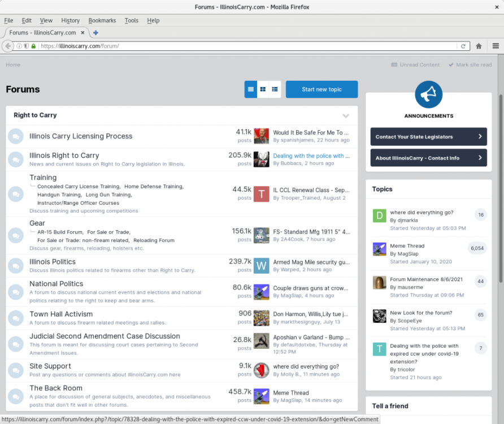Click the Home breadcrumb link
Image resolution: width=504 pixels, height=424 pixels.
pyautogui.click(x=13, y=64)
